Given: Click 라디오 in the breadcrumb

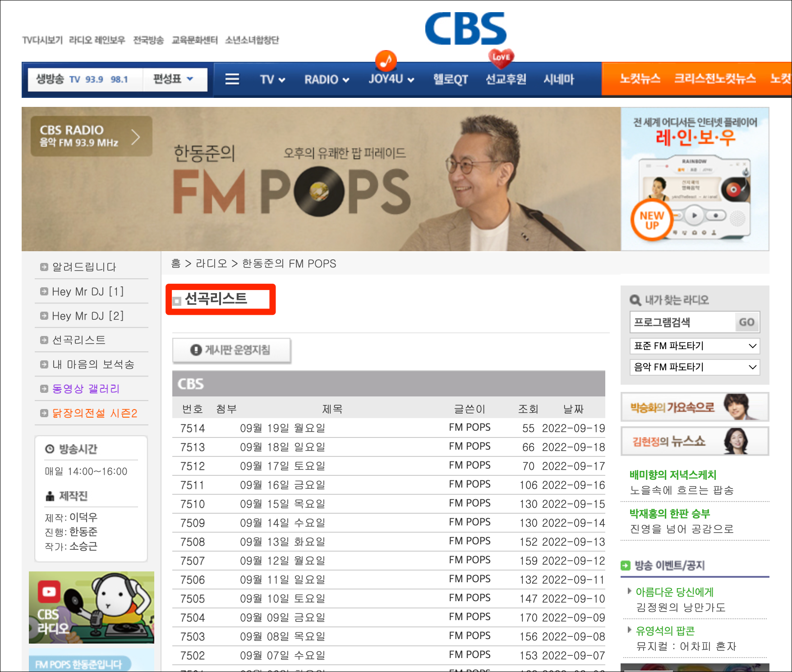Looking at the screenshot, I should tap(212, 263).
